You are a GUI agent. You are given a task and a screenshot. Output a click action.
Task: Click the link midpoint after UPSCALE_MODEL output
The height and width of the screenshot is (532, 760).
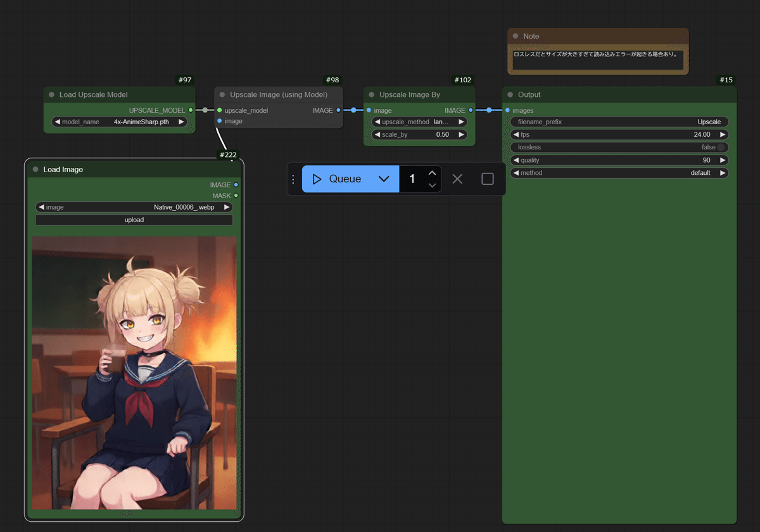pyautogui.click(x=205, y=110)
